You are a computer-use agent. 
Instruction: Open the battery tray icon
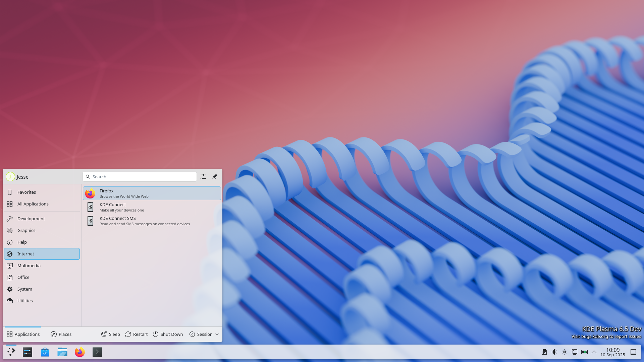pos(585,352)
